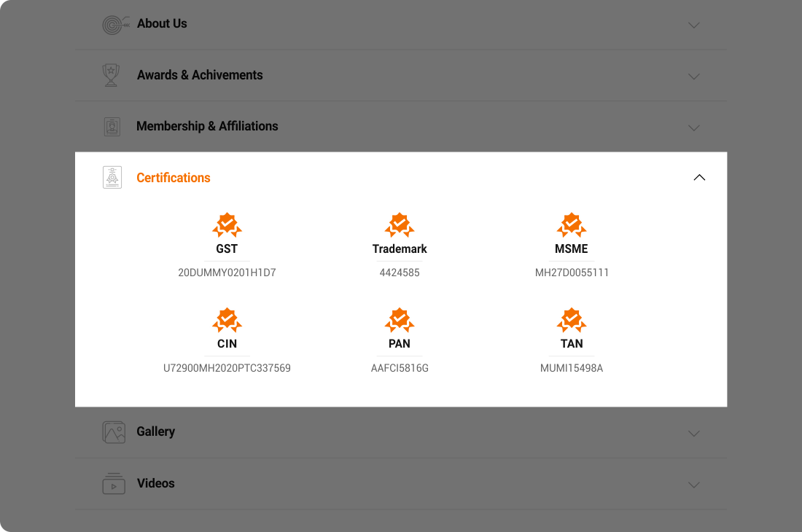
Task: Expand the About Us section chevron
Action: click(693, 25)
